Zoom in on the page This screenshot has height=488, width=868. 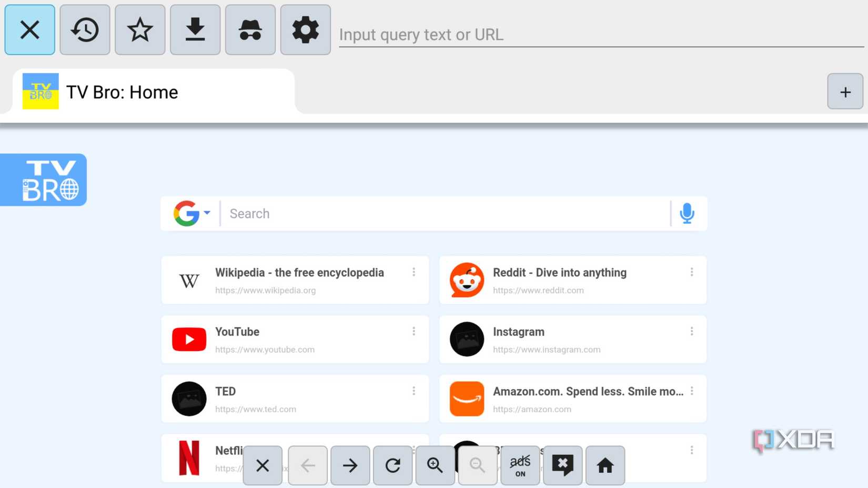[x=435, y=465]
